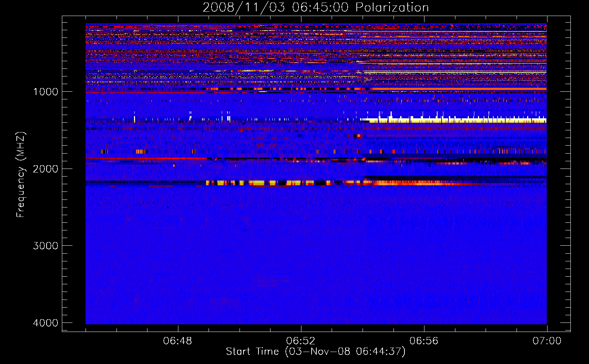Click the 06:56 time tick label
The height and width of the screenshot is (364, 589).
click(x=424, y=341)
